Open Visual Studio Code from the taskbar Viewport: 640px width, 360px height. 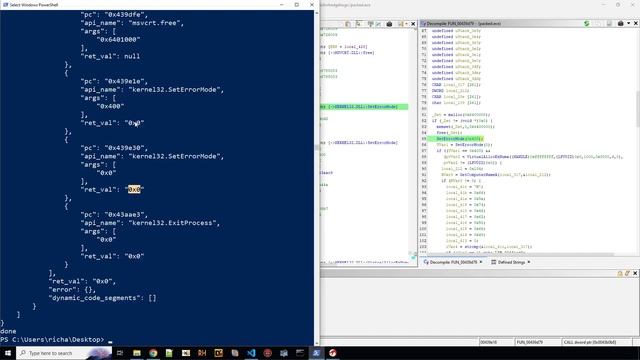pos(251,353)
